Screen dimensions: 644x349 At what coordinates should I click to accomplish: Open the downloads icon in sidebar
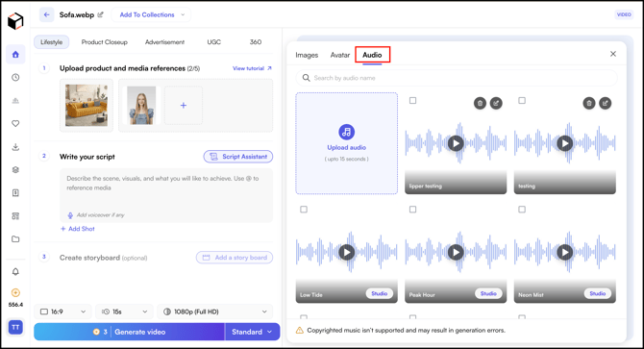(x=15, y=147)
